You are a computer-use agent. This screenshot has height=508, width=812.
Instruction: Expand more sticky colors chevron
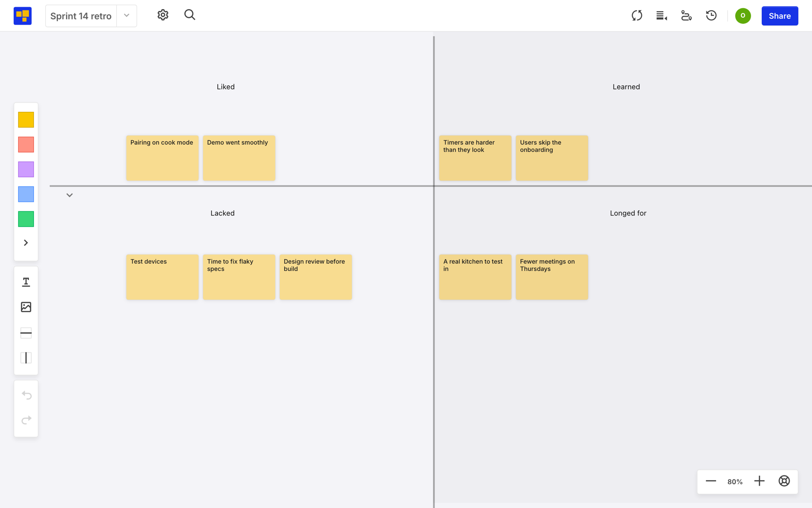click(x=26, y=243)
